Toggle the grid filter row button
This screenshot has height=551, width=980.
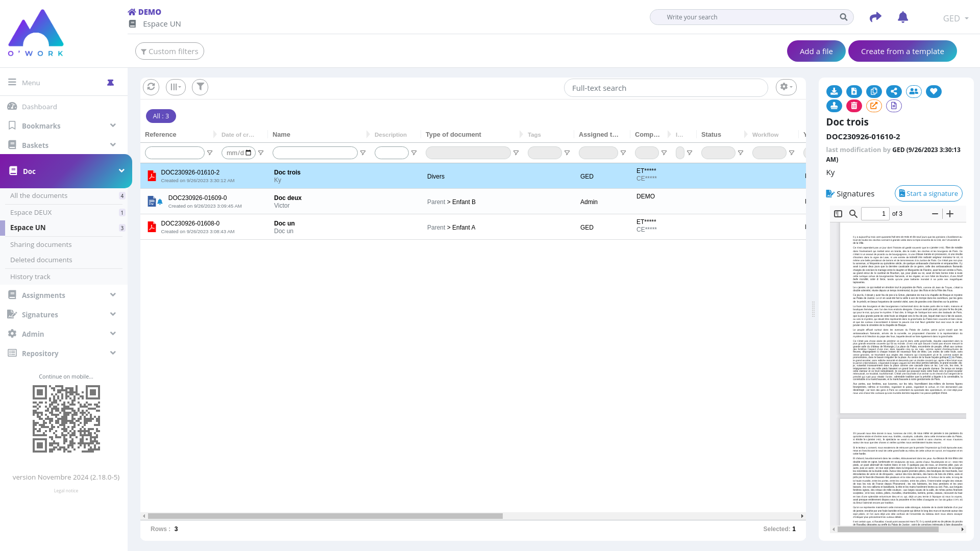tap(200, 87)
